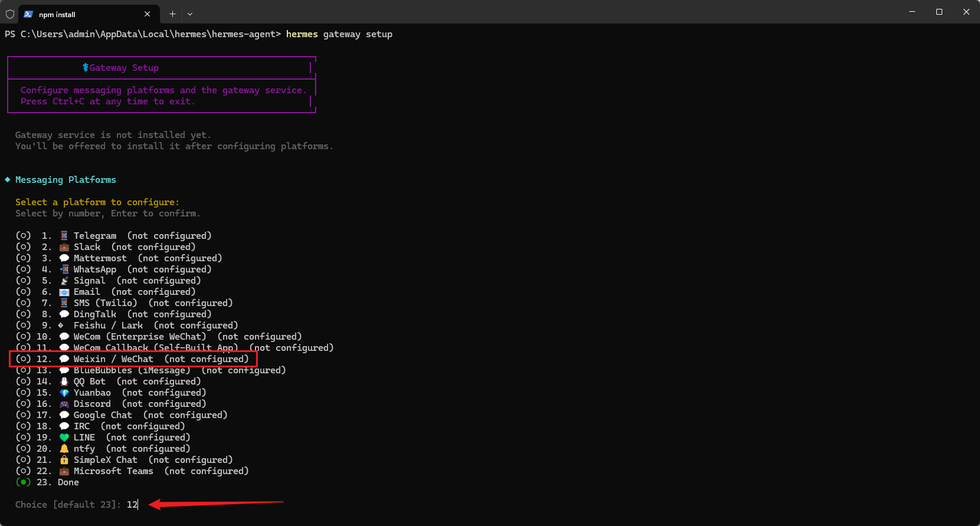Click the 'SimpleX Chat' platform name
Viewport: 980px width, 526px height.
pyautogui.click(x=106, y=460)
